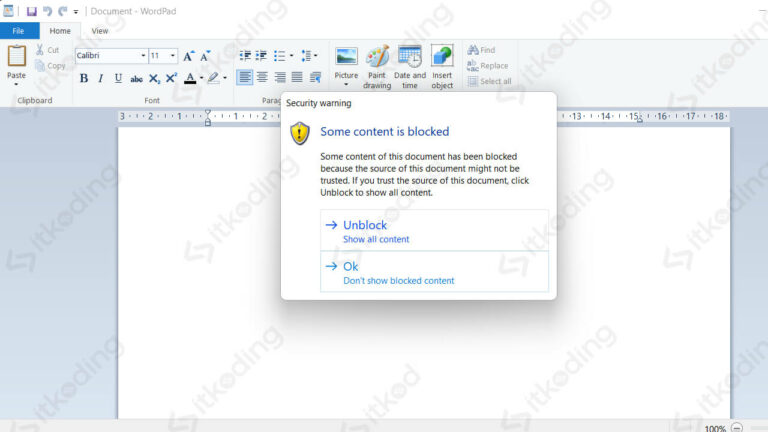Click the Cut scissors button
This screenshot has width=768, height=432.
[47, 49]
